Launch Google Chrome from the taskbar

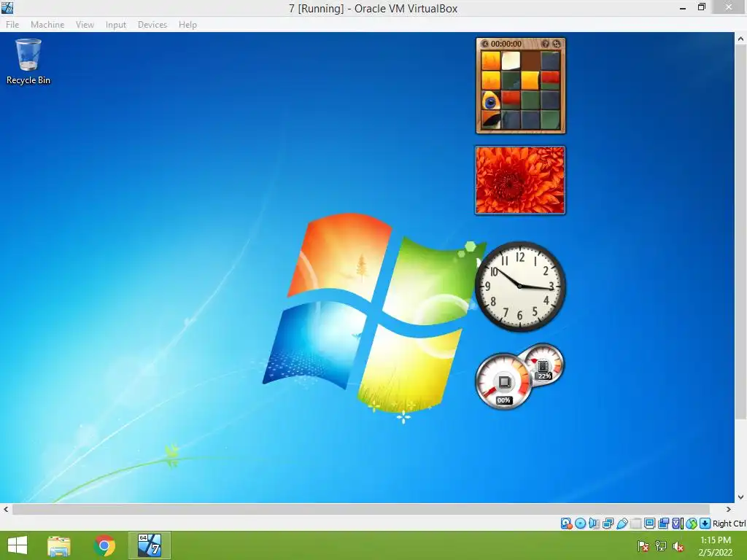point(104,545)
